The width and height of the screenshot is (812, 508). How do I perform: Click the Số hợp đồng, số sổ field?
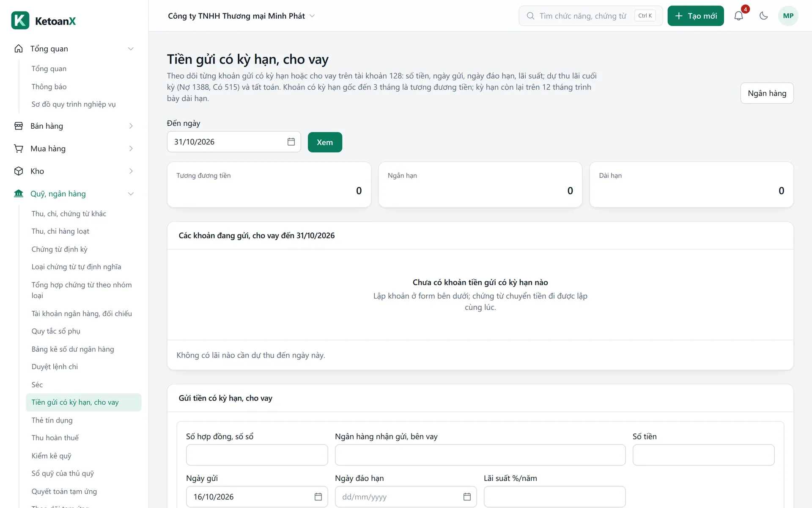[x=257, y=455]
